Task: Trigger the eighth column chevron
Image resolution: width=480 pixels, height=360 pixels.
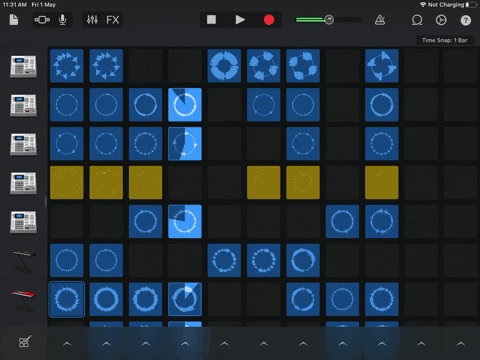Action: [342, 344]
